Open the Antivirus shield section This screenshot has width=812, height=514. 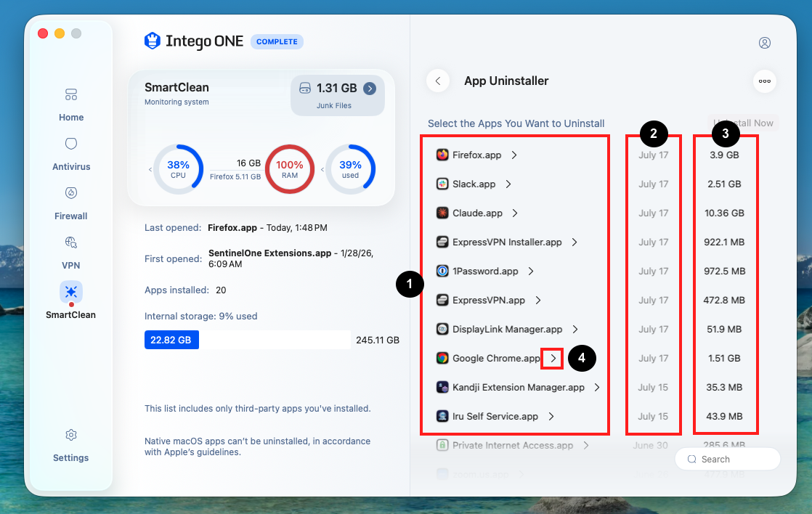71,154
